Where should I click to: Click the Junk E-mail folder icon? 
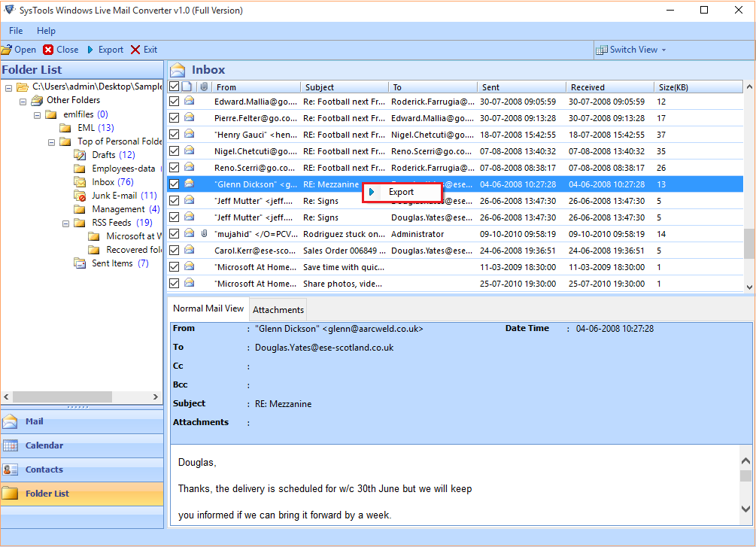pos(80,196)
